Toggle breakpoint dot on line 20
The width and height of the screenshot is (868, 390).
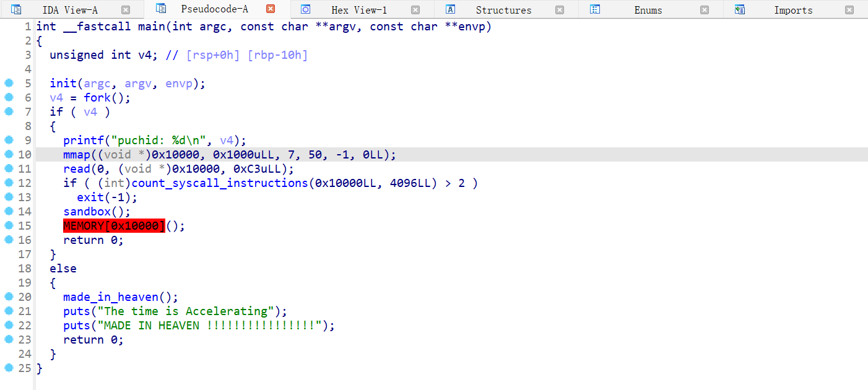[x=9, y=297]
